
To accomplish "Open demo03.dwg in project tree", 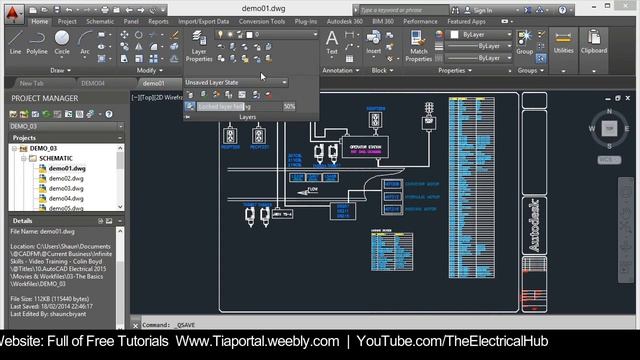I will [66, 189].
